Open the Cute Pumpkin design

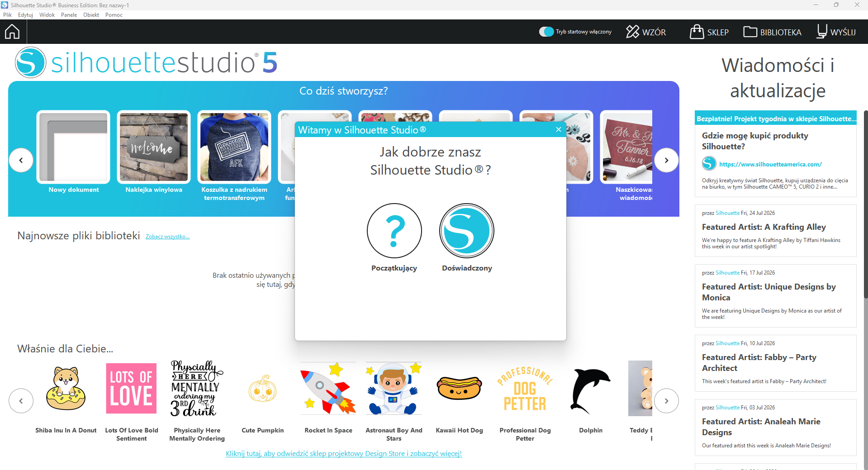click(x=263, y=389)
